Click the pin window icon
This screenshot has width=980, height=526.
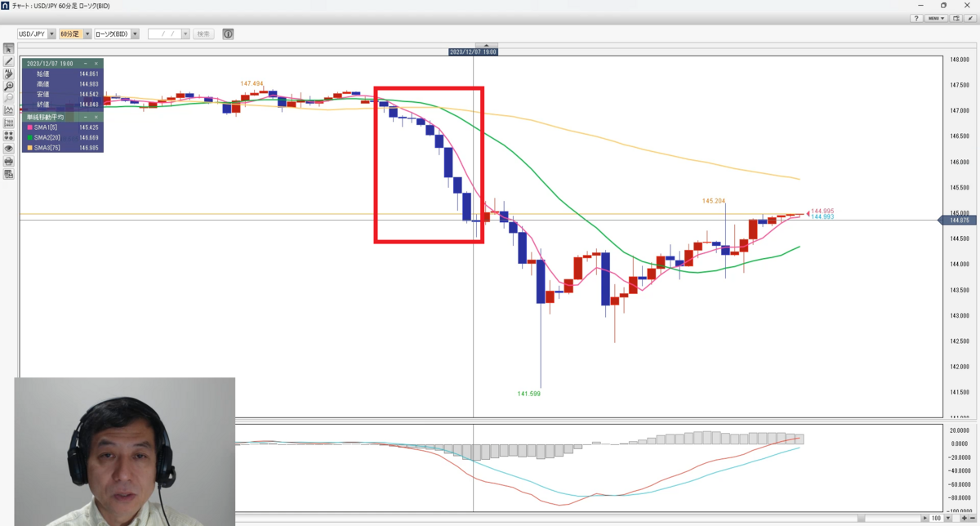pos(970,18)
